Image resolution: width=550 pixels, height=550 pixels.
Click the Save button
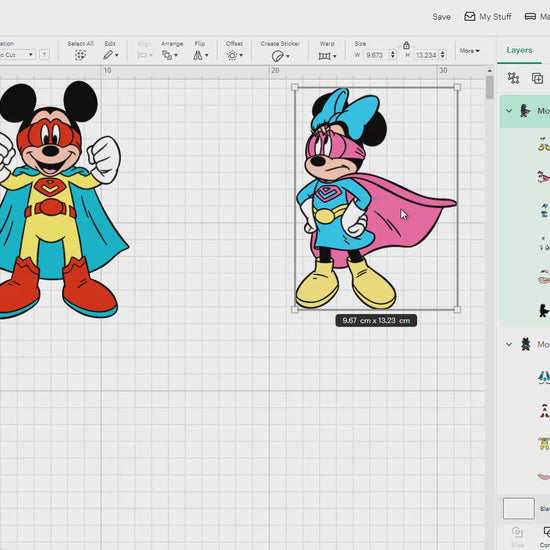pos(441,17)
